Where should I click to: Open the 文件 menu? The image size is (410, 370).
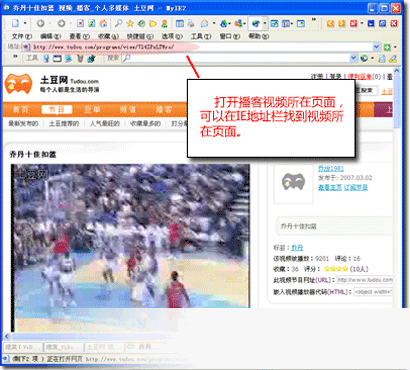(22, 36)
